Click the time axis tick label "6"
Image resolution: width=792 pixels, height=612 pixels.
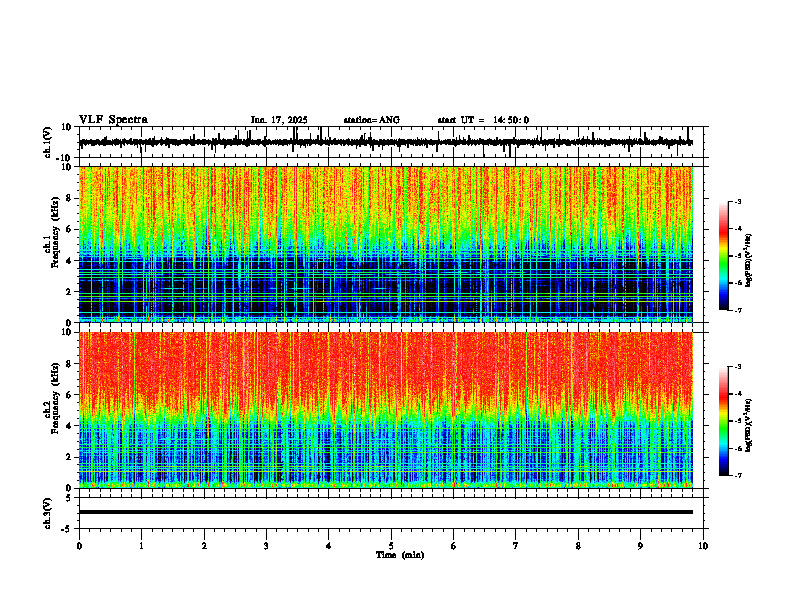454,546
